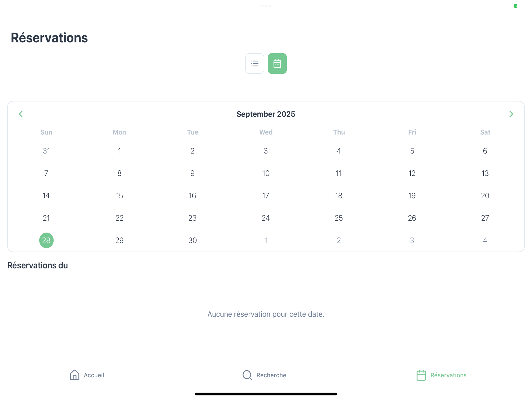Open the Réservations tab icon
The image size is (532, 399).
(x=421, y=375)
